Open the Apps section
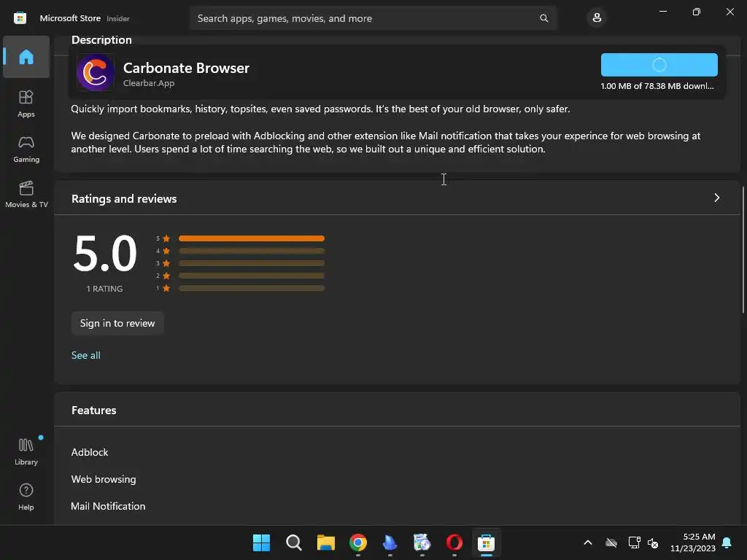The height and width of the screenshot is (560, 747). [26, 104]
